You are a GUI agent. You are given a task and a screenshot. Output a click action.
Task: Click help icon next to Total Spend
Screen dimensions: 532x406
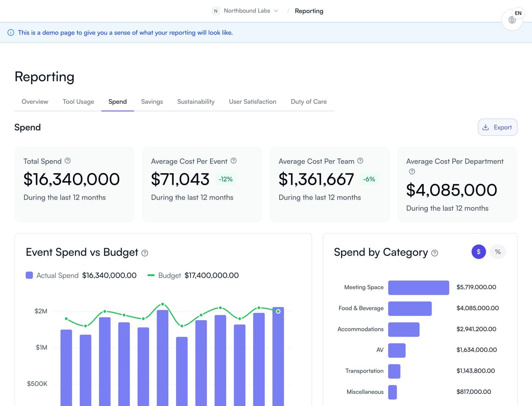(x=67, y=161)
